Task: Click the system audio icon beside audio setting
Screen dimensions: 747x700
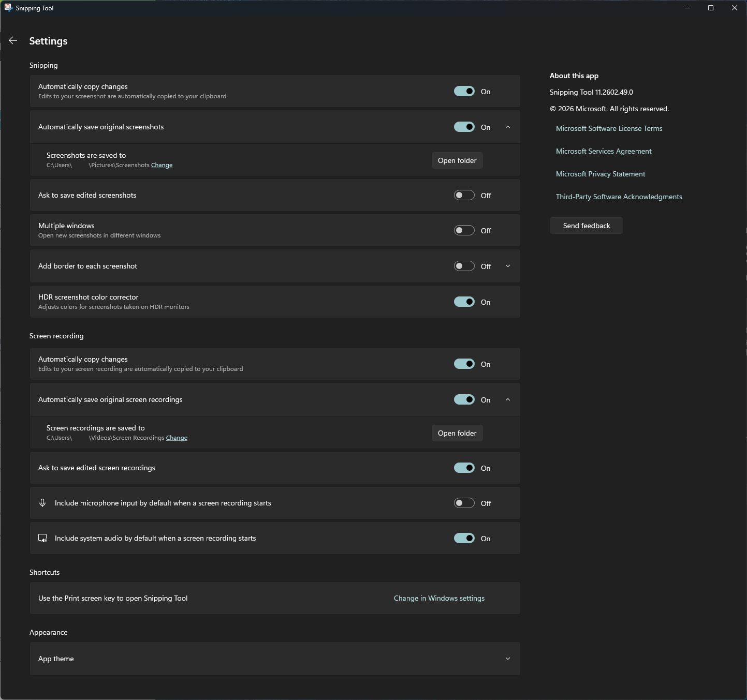Action: (43, 538)
